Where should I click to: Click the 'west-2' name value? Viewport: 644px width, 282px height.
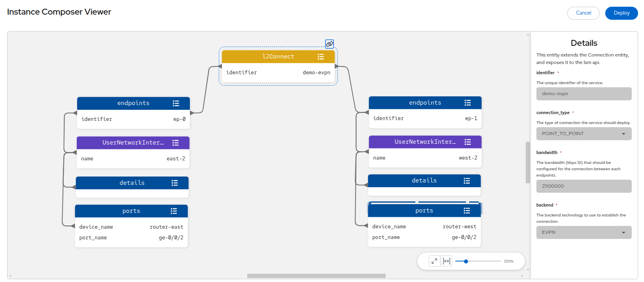[468, 158]
